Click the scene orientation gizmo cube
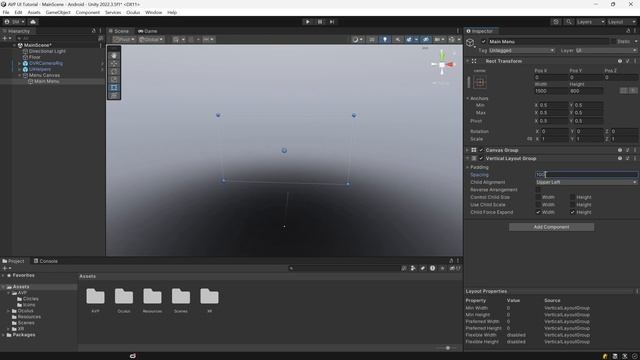 click(x=442, y=64)
